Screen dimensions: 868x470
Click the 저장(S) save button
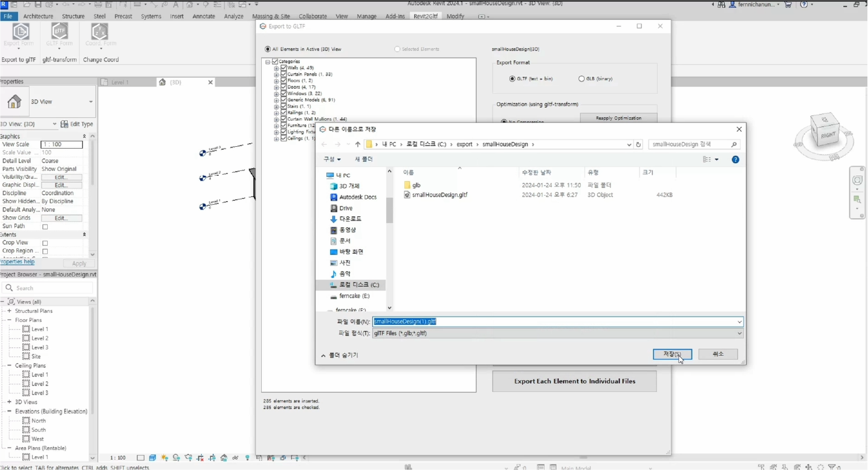point(672,354)
